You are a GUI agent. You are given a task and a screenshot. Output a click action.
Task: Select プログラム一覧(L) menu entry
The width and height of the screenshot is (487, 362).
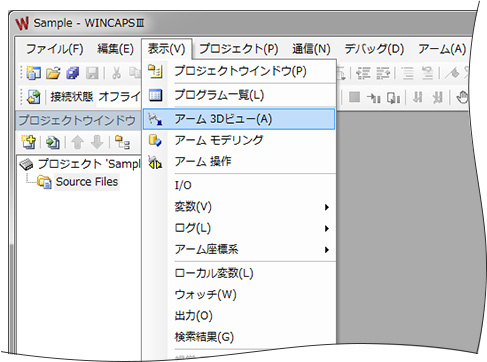coord(239,95)
